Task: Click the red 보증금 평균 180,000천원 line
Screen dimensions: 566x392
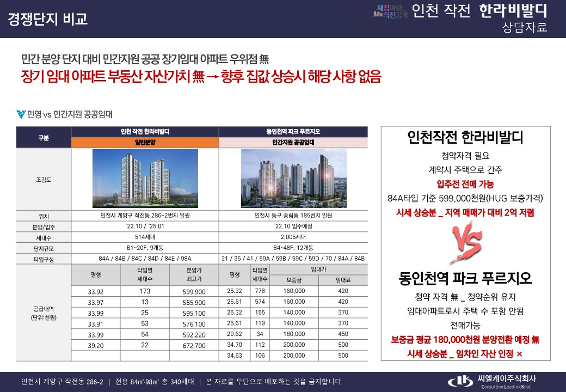Action: (465, 340)
